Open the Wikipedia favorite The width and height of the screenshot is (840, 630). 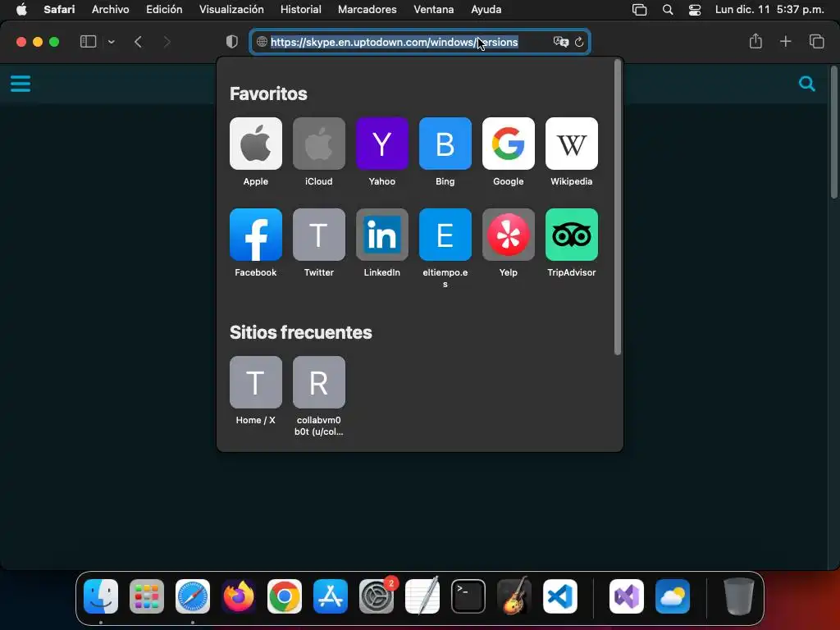tap(572, 144)
